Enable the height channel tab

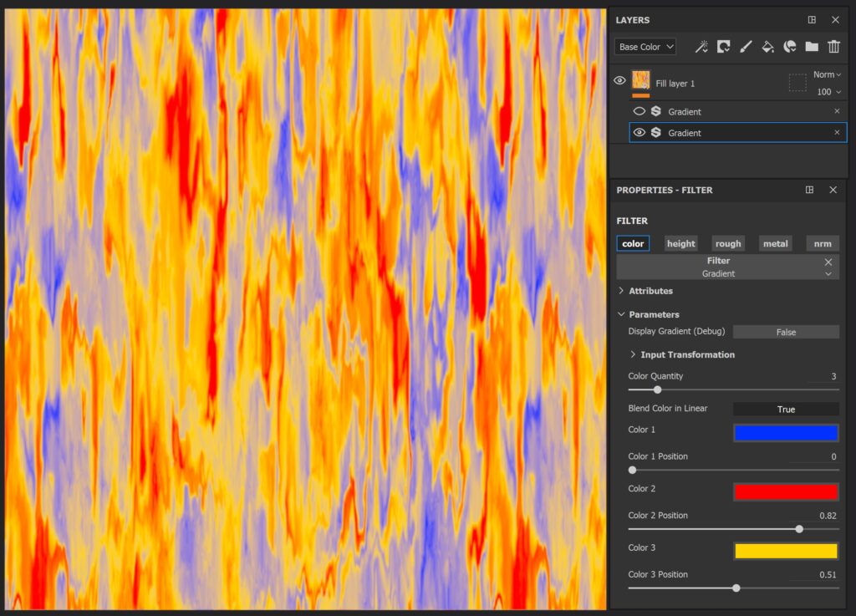[680, 243]
